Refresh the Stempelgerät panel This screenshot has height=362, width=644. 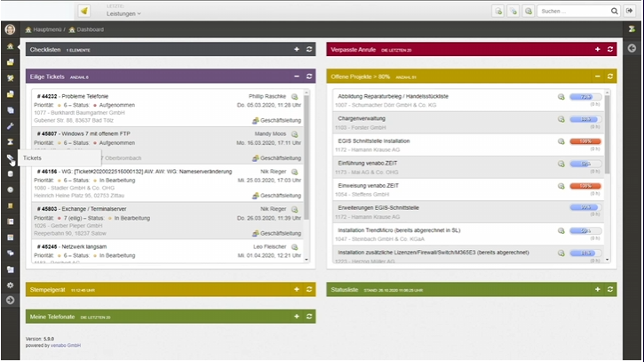tap(309, 290)
